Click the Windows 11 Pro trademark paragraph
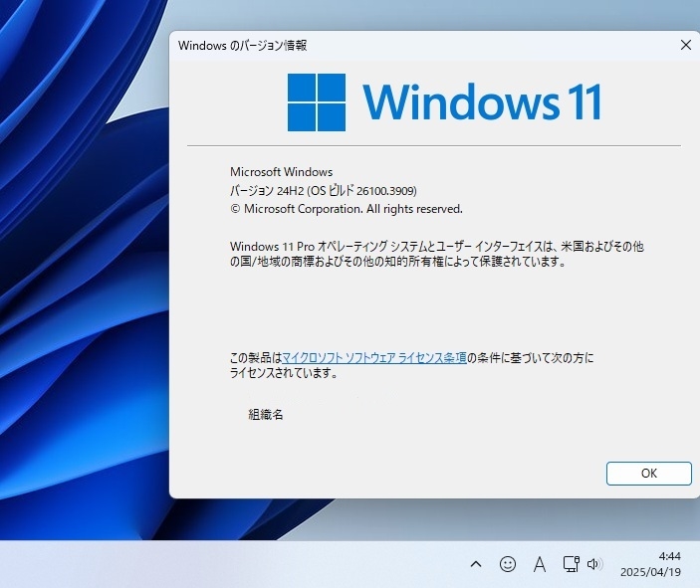This screenshot has width=700, height=588. click(x=437, y=254)
